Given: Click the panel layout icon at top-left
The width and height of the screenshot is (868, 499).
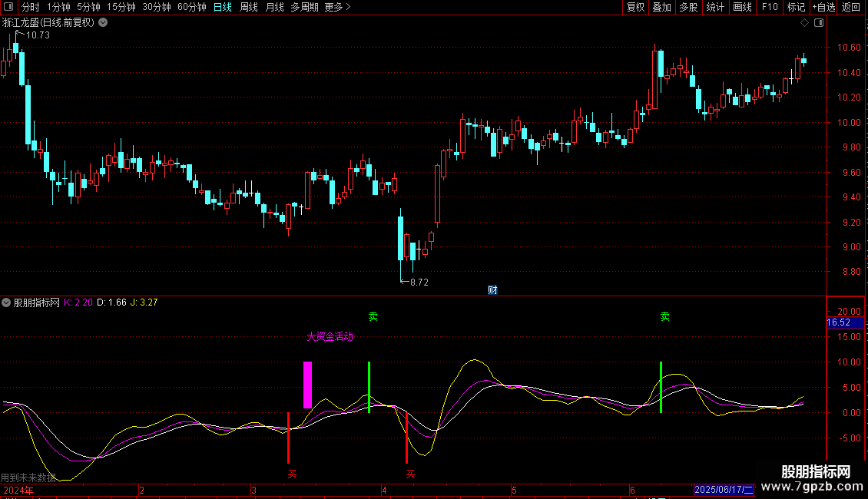Looking at the screenshot, I should pyautogui.click(x=8, y=7).
